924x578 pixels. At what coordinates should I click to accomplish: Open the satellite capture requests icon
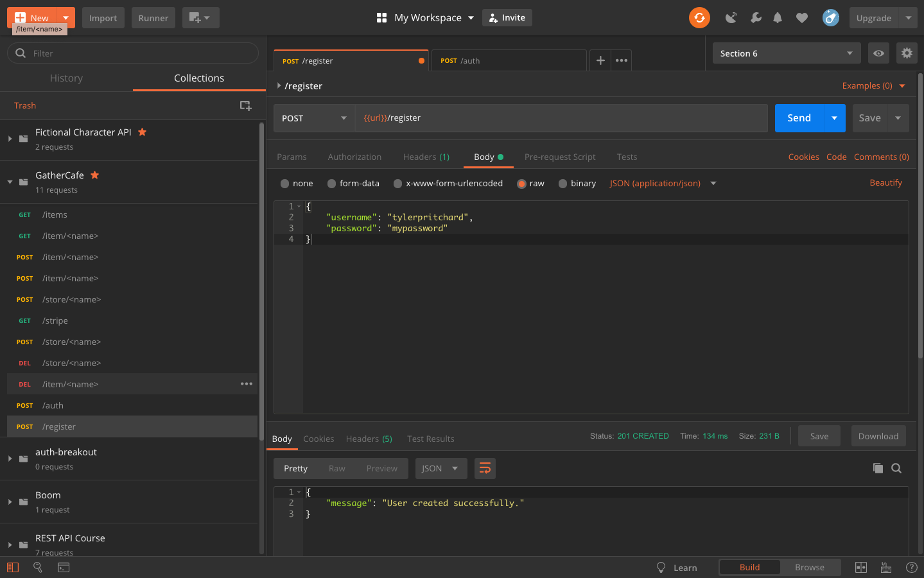tap(731, 18)
